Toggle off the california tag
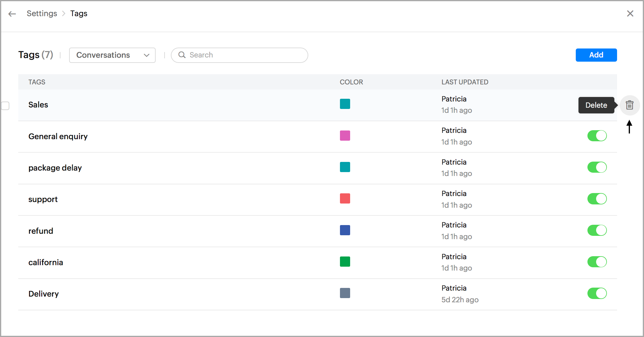Image resolution: width=644 pixels, height=337 pixels. pyautogui.click(x=597, y=262)
